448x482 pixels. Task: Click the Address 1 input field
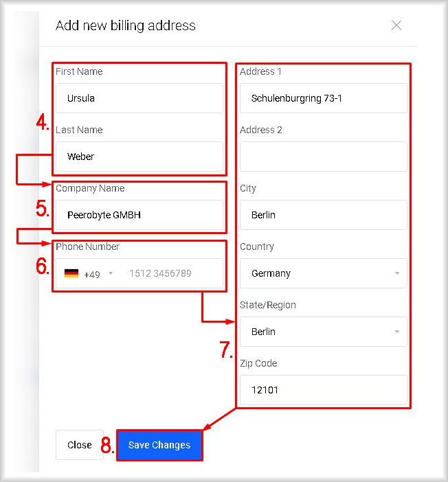(x=324, y=98)
